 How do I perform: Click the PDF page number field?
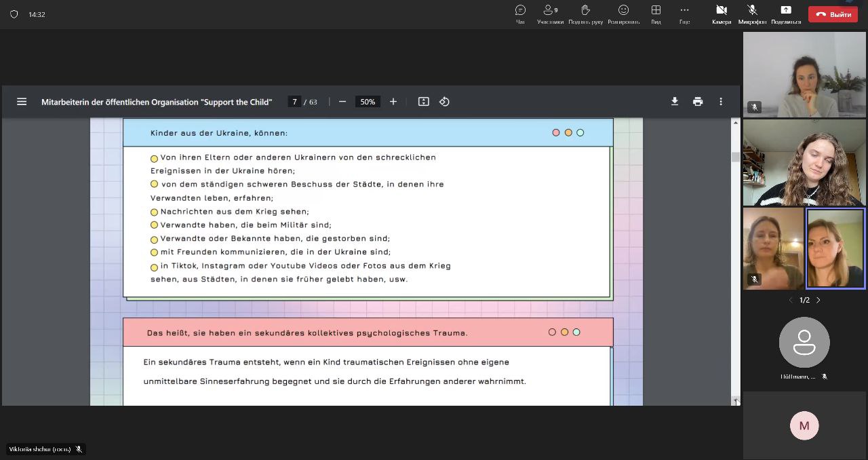[x=294, y=102]
